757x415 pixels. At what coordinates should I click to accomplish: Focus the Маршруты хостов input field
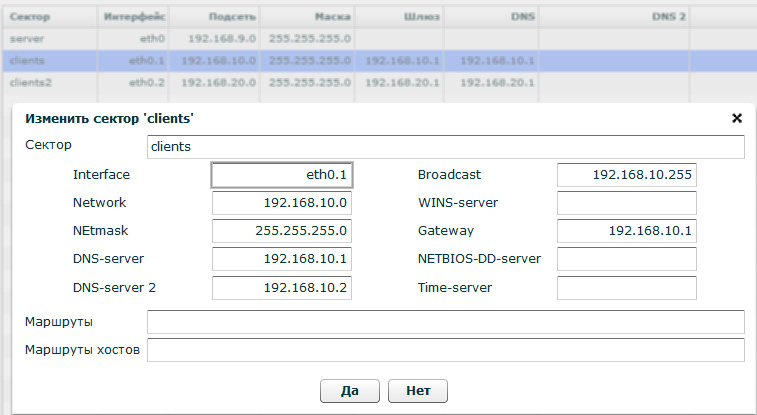(445, 349)
